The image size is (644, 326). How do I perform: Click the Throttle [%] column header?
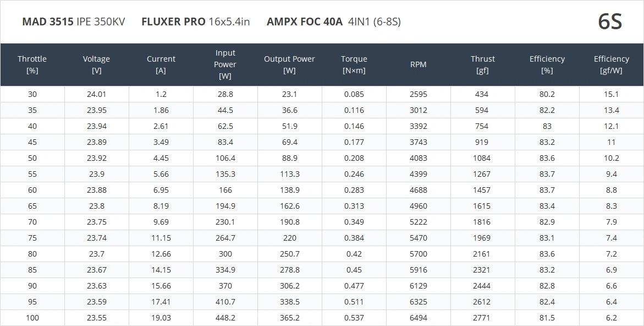coord(32,64)
